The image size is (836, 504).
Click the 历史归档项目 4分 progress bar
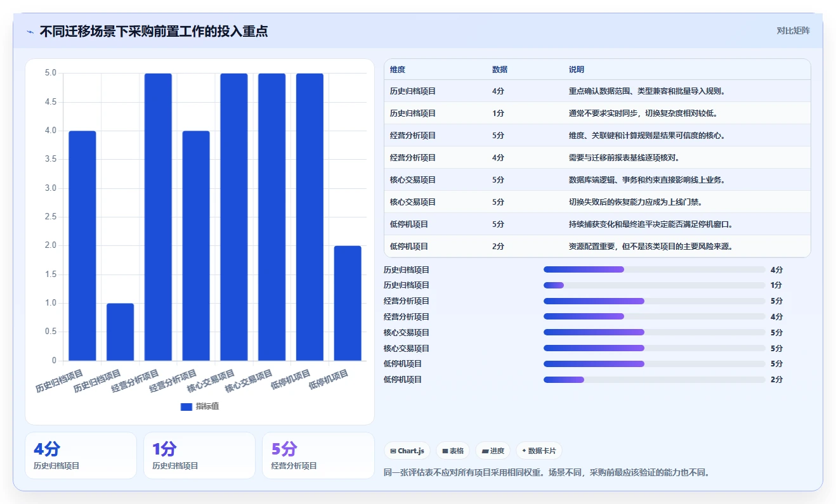(655, 269)
